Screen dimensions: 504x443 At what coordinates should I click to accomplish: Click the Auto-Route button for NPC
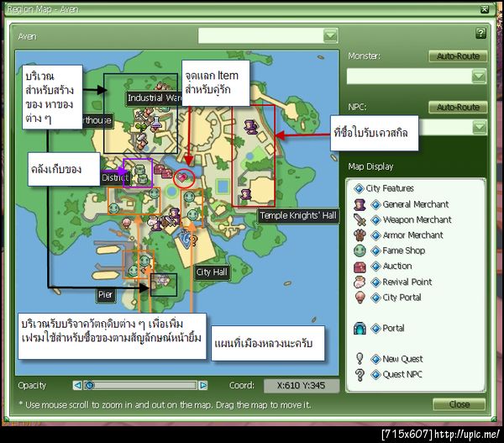click(458, 107)
